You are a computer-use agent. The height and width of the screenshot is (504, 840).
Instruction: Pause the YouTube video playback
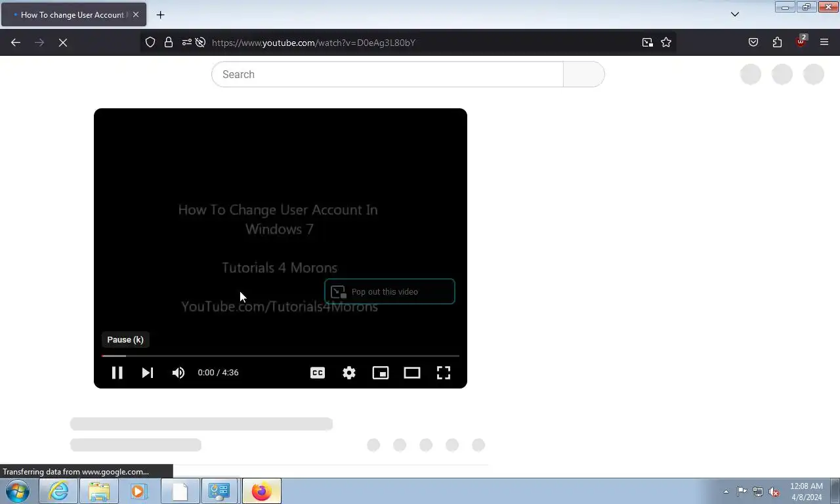click(x=117, y=373)
